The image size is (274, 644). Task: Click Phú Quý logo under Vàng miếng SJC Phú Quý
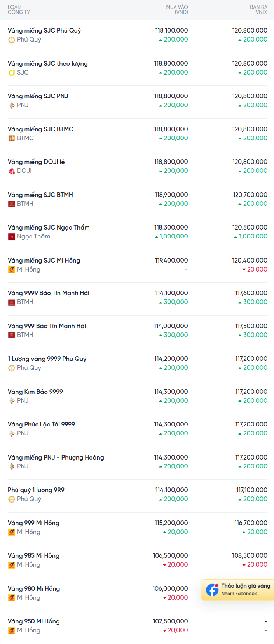point(12,40)
